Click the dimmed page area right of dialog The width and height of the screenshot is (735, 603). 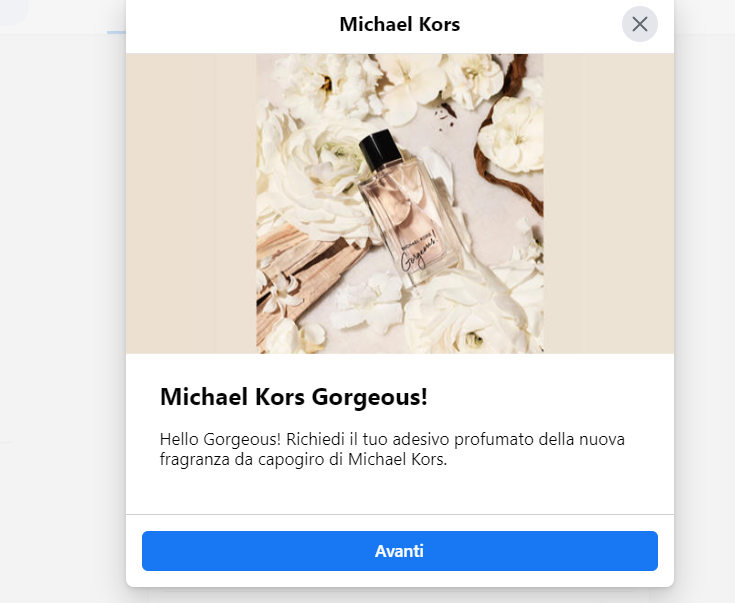click(x=705, y=300)
